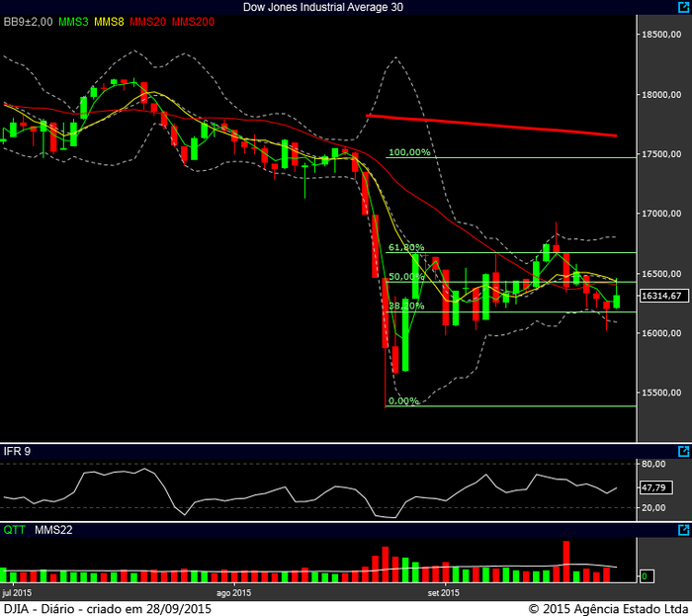
Task: Click the IFR value tag 47,79
Action: pyautogui.click(x=655, y=487)
